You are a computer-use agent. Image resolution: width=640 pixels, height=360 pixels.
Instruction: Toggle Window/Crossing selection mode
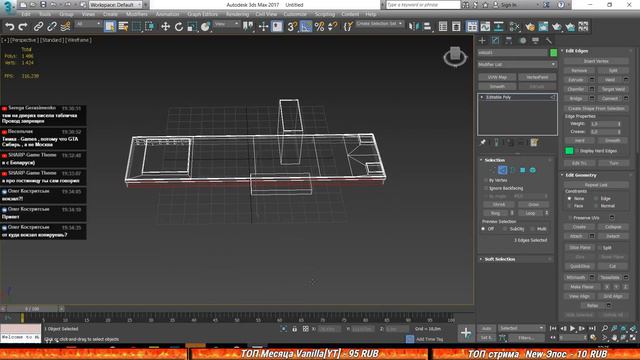point(150,27)
